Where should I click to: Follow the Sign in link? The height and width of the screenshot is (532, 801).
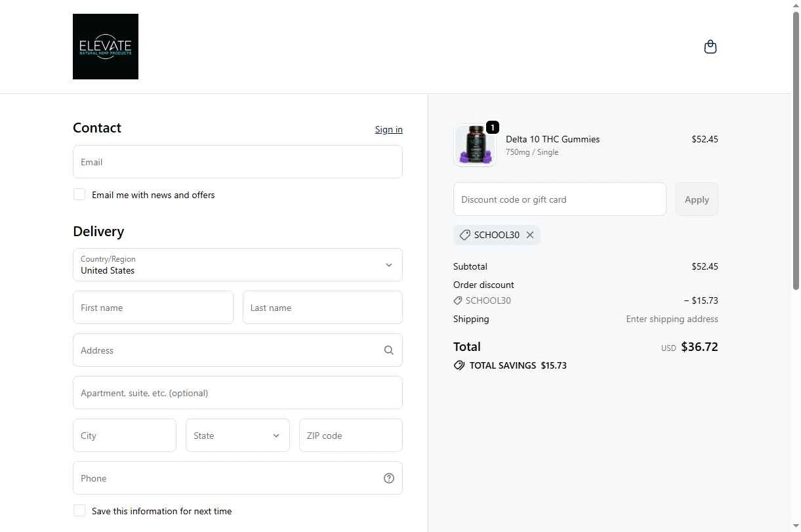(x=388, y=129)
